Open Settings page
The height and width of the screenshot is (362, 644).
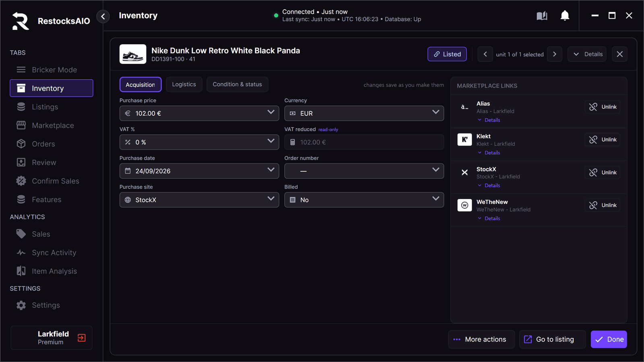pos(52,305)
